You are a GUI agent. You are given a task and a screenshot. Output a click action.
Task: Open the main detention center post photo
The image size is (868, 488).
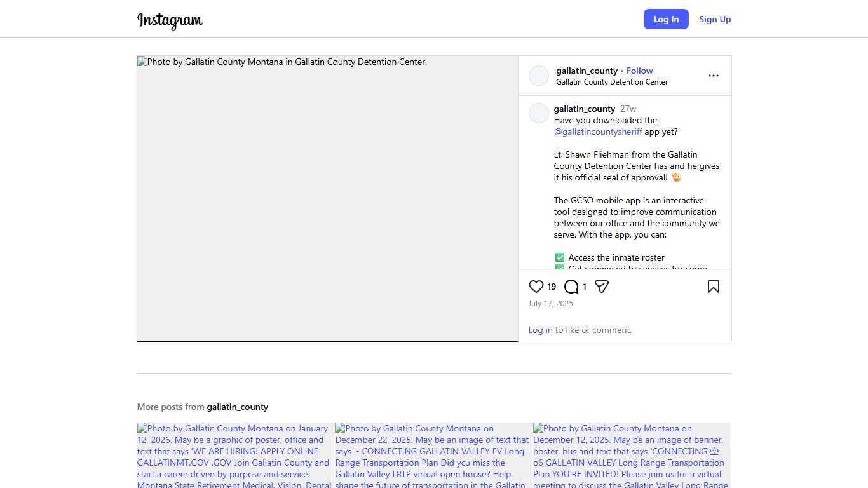click(327, 198)
